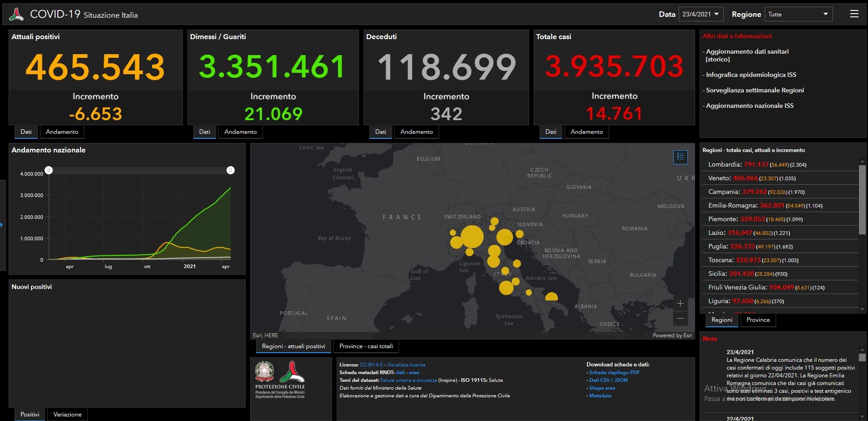Viewport: 868px width, 421px height.
Task: Click the large Lombardia bubble on map
Action: click(472, 237)
